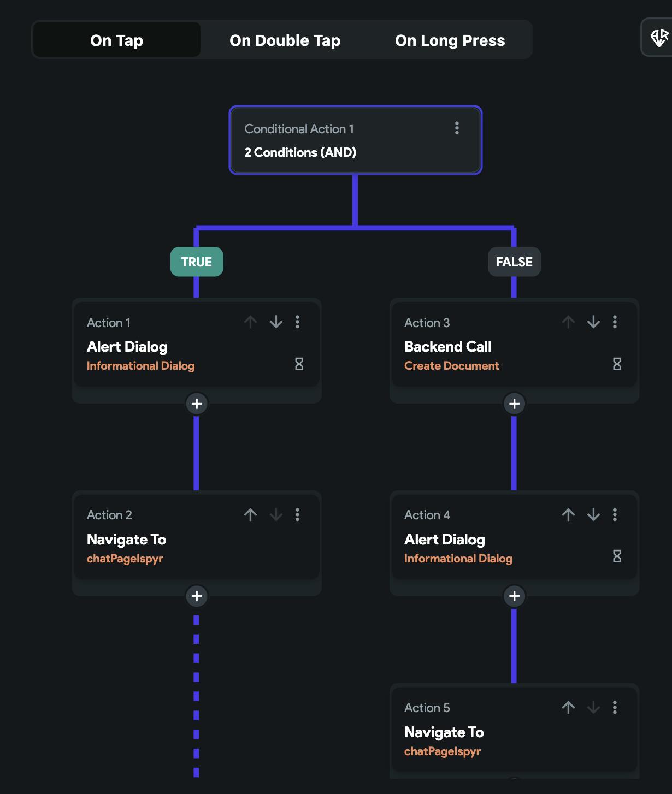Screen dimensions: 672x794
Task: Open Action 2 three-dot menu
Action: tap(297, 514)
